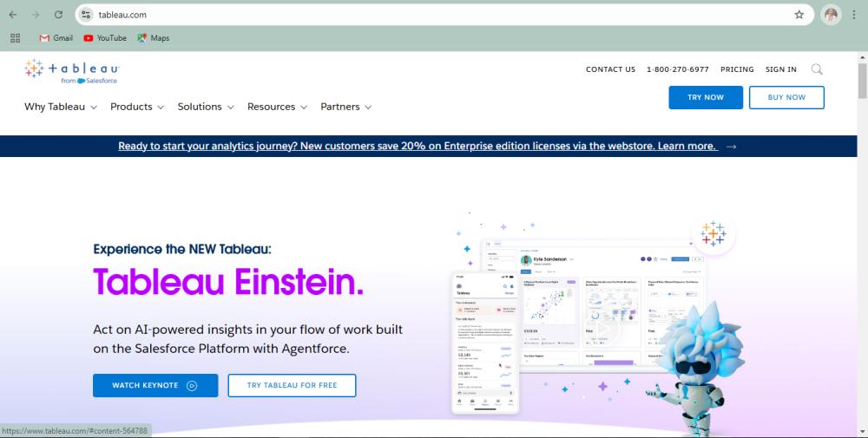Open Contact Us link
This screenshot has height=438, width=868.
(x=610, y=69)
